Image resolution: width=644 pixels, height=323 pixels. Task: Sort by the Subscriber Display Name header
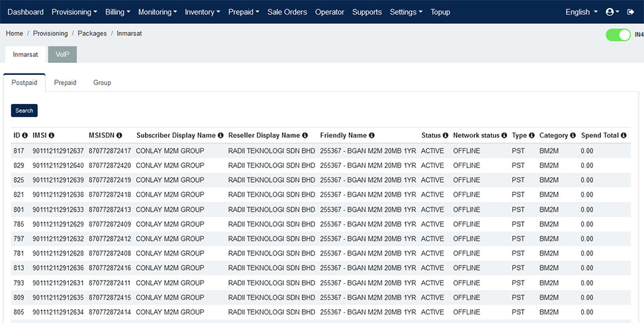(x=176, y=136)
